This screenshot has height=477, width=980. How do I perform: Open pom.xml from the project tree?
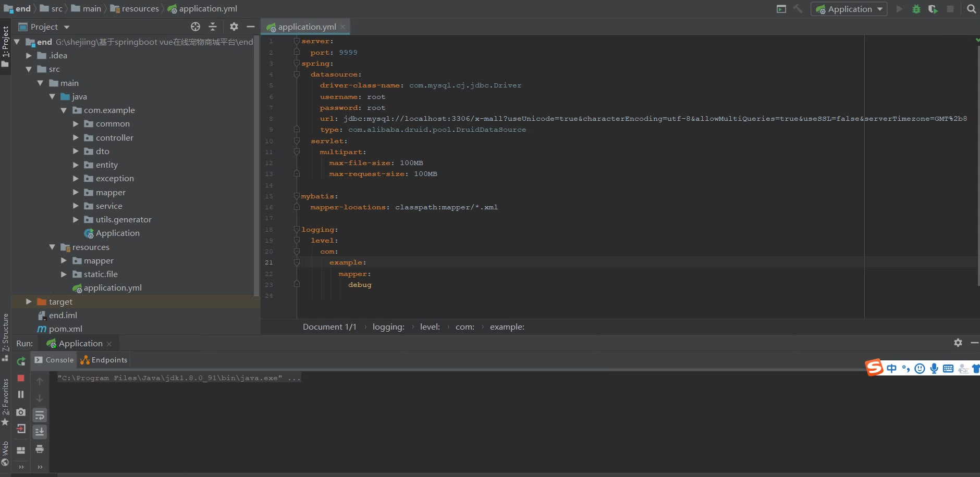pyautogui.click(x=65, y=329)
